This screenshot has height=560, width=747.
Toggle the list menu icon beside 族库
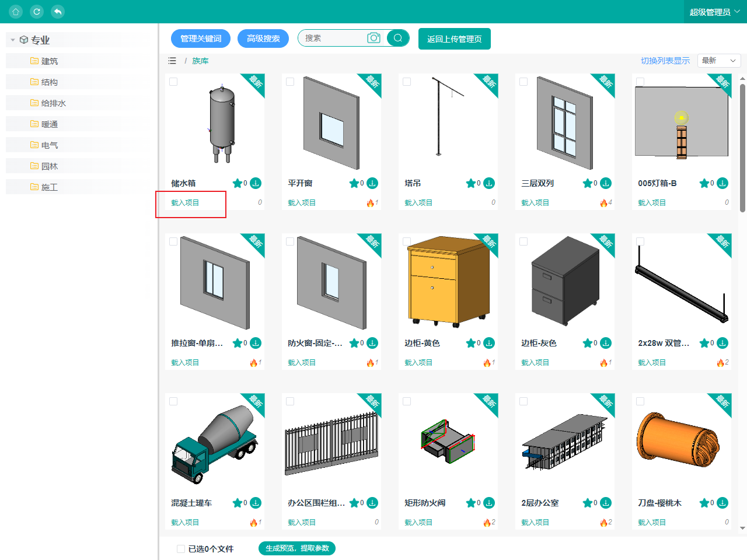tap(172, 61)
